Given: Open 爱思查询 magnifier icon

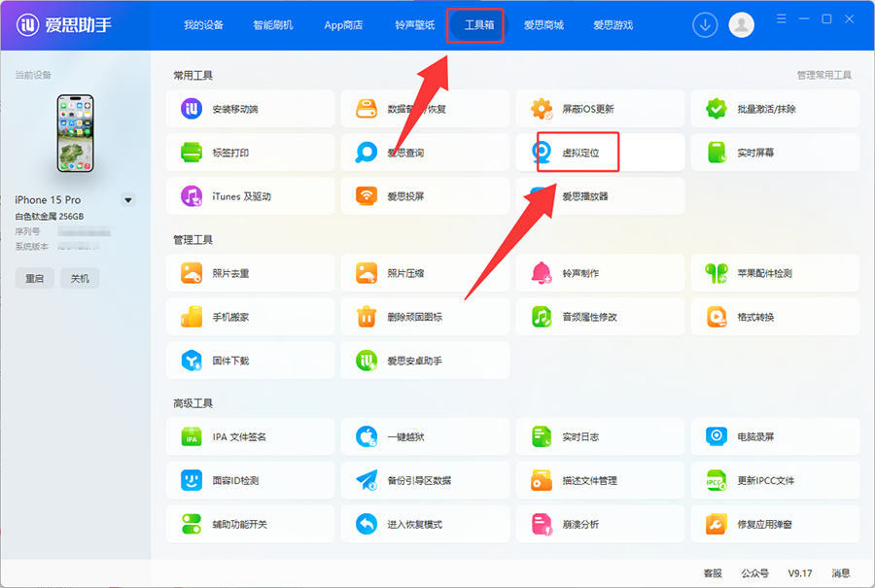Looking at the screenshot, I should 367,153.
